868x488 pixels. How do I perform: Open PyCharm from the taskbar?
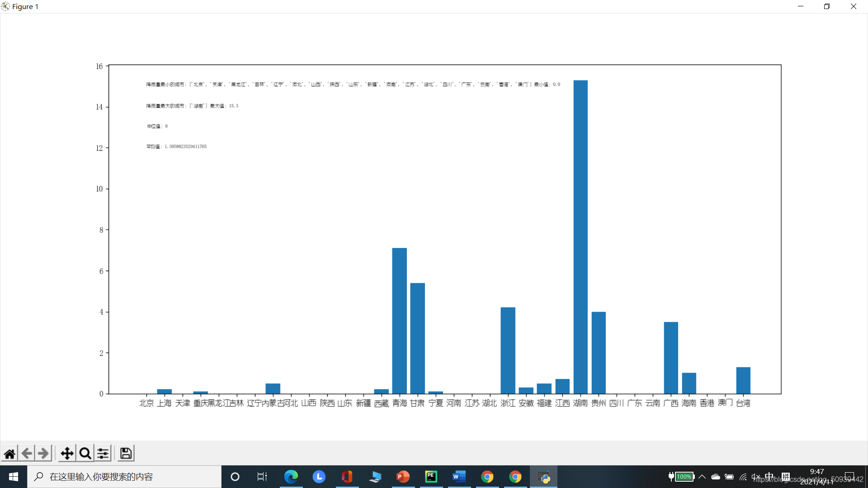coord(431,477)
